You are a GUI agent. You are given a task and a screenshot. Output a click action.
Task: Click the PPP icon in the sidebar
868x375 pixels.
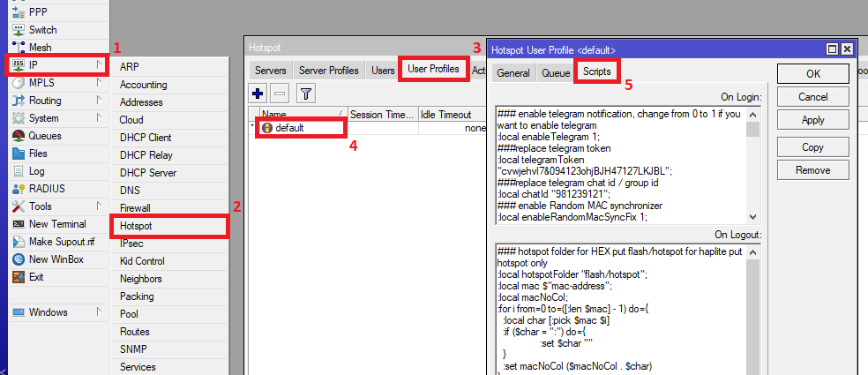coord(19,12)
